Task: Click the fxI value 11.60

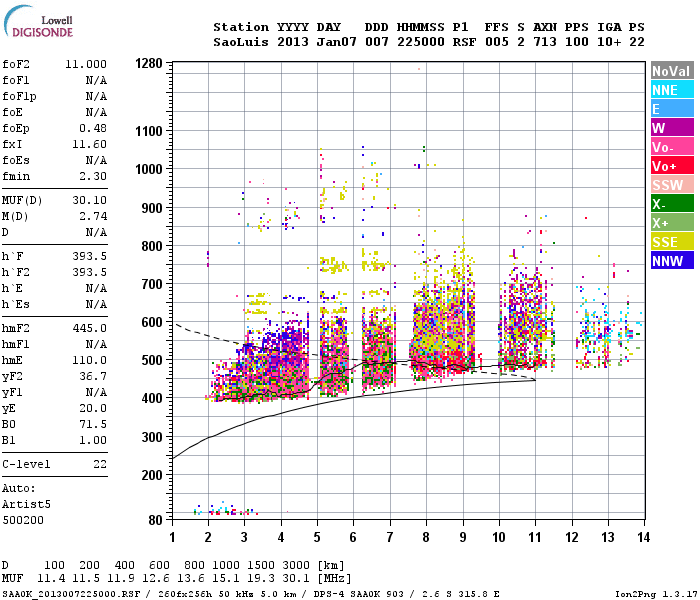Action: (x=90, y=144)
